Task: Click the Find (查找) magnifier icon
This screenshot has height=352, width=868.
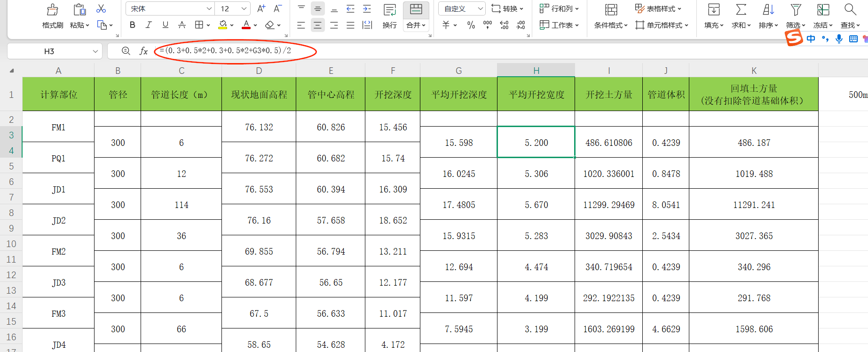Action: [850, 9]
